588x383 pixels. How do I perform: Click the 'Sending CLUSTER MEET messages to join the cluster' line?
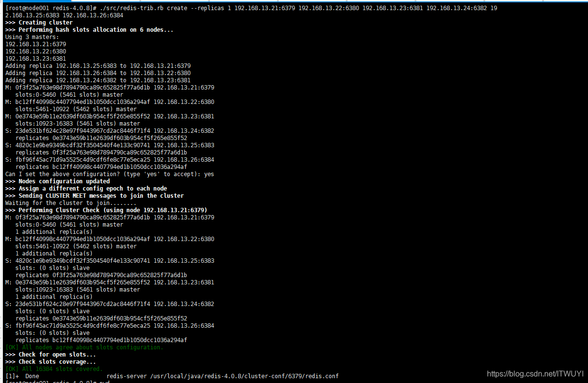(x=94, y=196)
